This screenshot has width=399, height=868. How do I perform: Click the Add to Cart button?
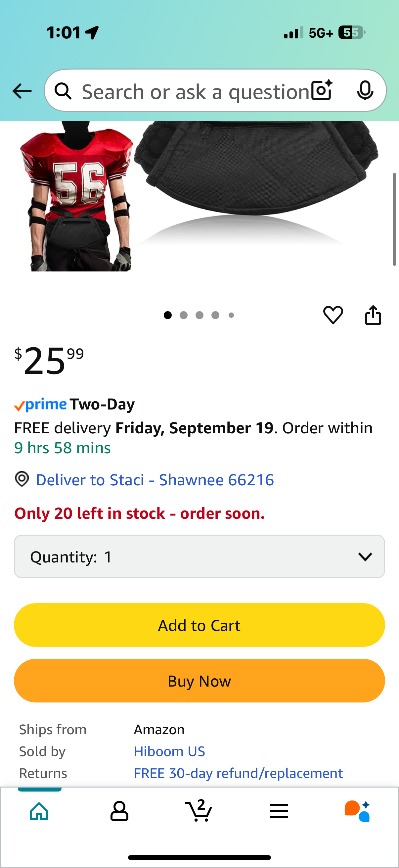(x=199, y=625)
